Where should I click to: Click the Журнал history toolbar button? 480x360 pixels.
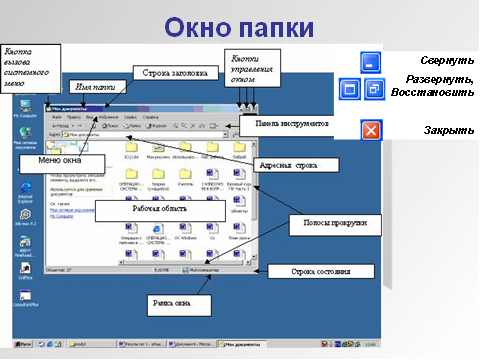156,126
